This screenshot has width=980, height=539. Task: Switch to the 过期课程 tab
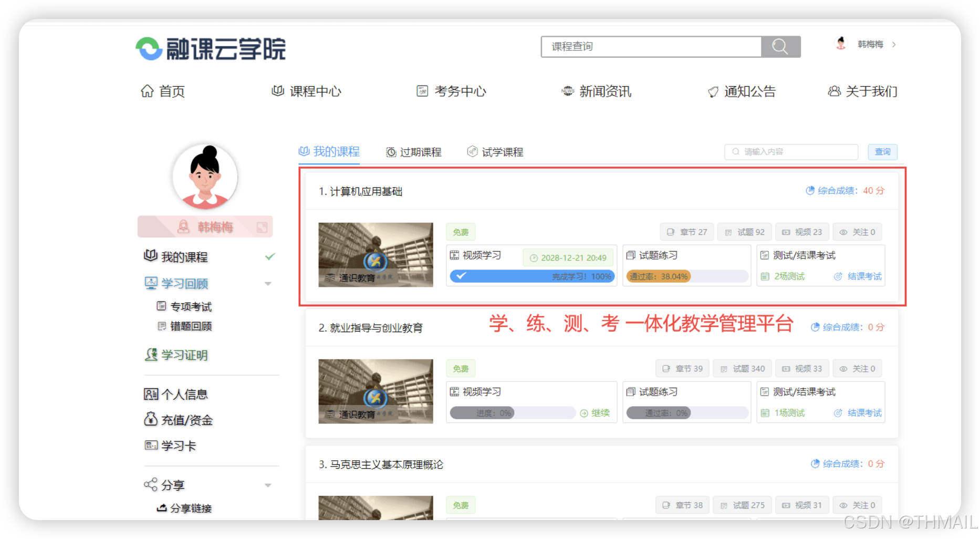pyautogui.click(x=414, y=152)
